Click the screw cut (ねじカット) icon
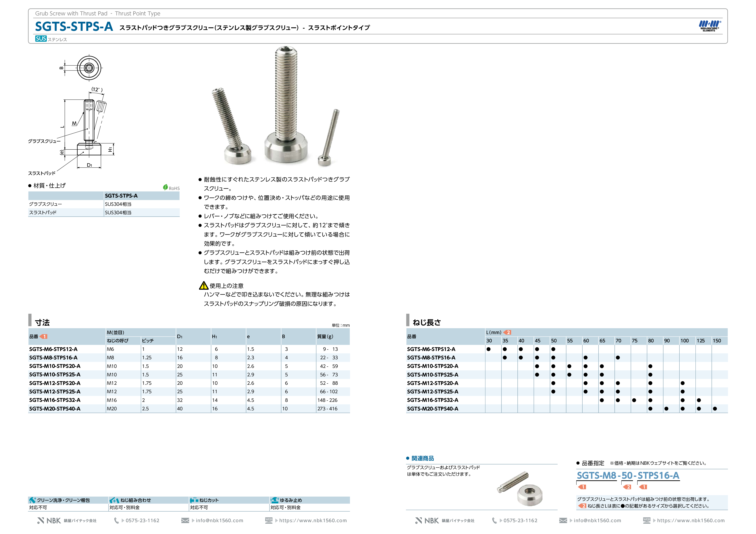 pos(194,500)
